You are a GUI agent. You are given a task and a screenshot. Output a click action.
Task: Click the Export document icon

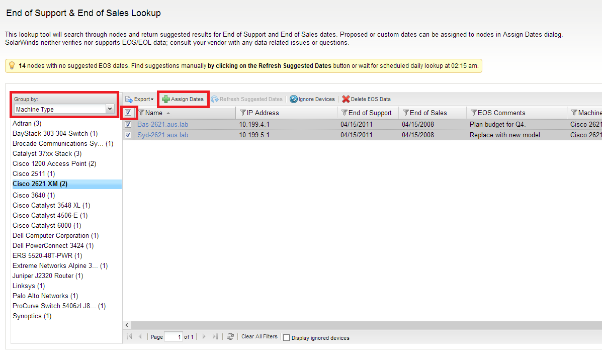pyautogui.click(x=129, y=99)
